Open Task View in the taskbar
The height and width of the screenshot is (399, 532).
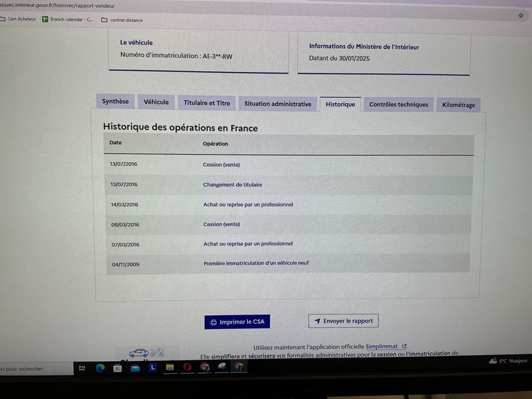pyautogui.click(x=82, y=368)
